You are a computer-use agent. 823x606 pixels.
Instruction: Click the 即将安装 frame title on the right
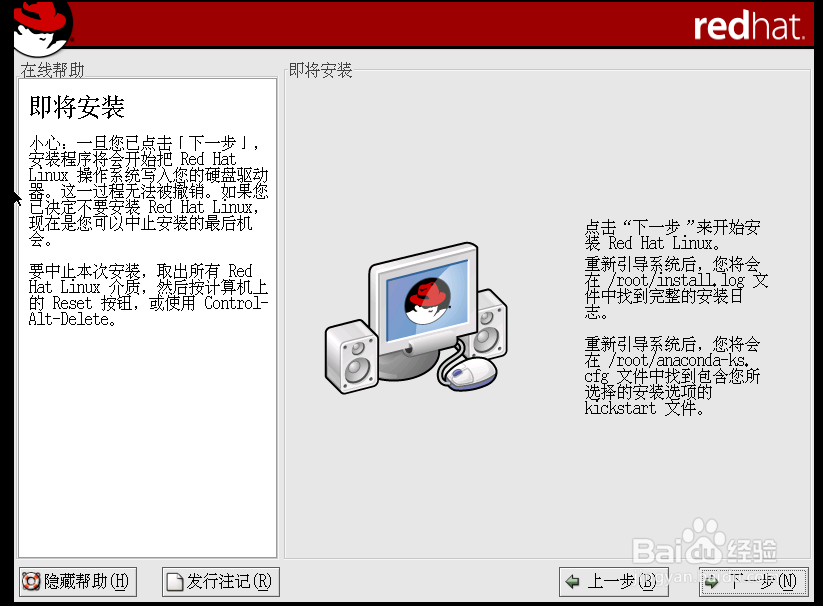[x=320, y=70]
